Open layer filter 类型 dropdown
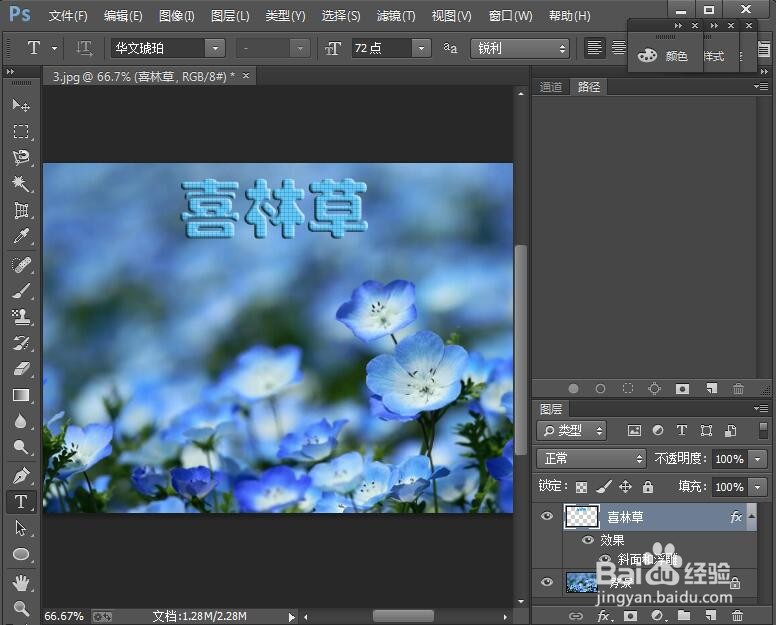The height and width of the screenshot is (625, 776). (571, 431)
